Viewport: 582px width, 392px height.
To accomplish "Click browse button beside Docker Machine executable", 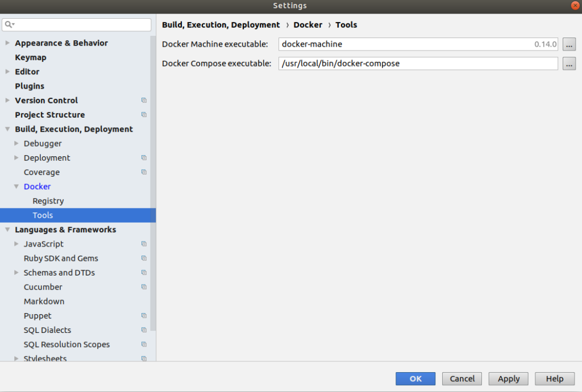I will (x=569, y=44).
